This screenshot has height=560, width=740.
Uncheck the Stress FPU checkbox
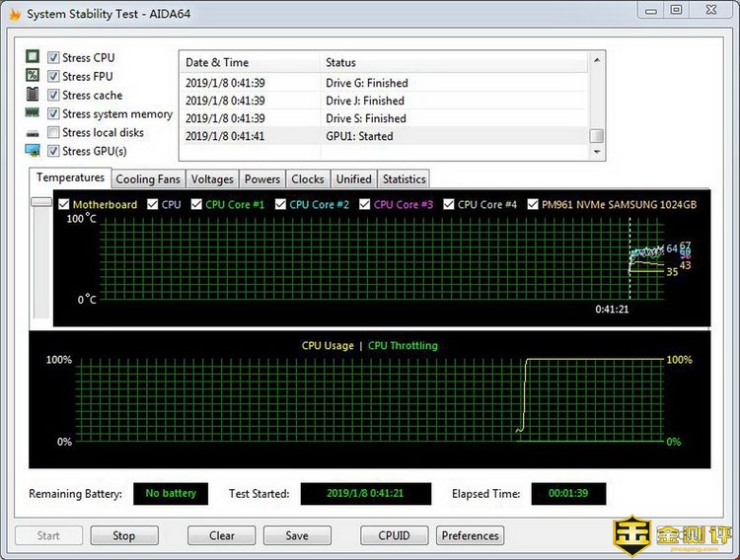(53, 76)
